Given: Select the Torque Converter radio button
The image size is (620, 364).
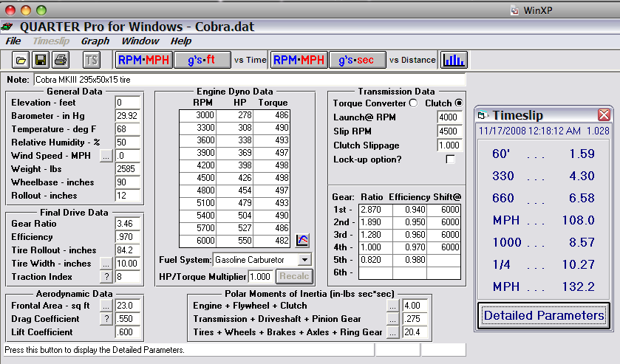Looking at the screenshot, I should point(412,103).
